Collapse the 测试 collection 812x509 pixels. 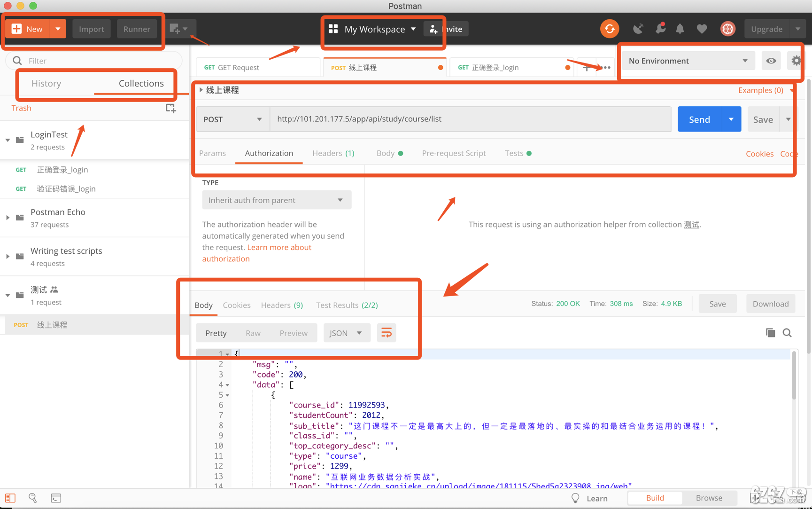pos(8,295)
